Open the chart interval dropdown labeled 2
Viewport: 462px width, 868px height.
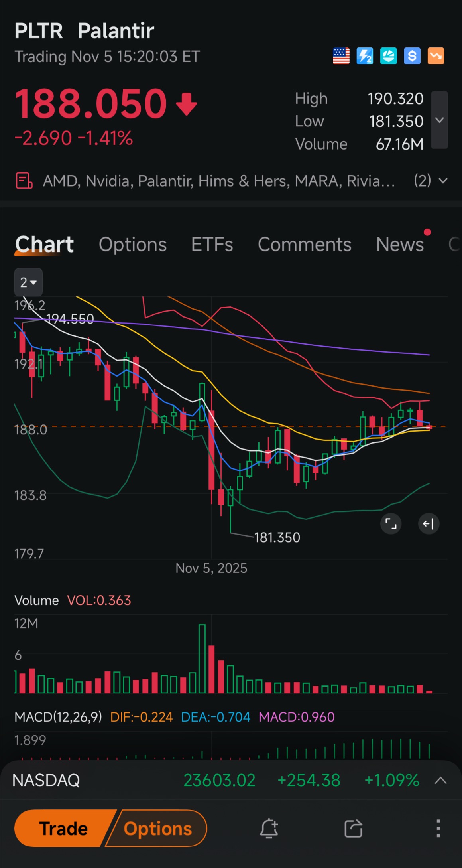pos(28,282)
